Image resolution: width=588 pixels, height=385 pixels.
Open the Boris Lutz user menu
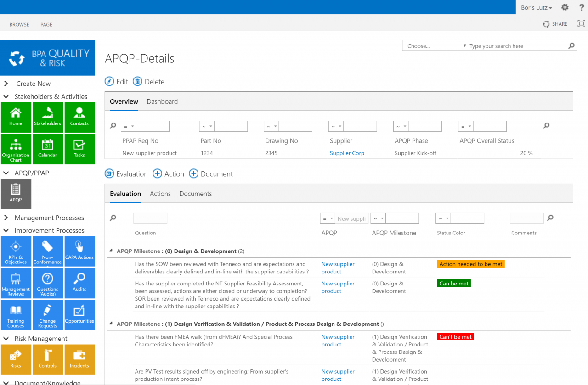point(536,7)
